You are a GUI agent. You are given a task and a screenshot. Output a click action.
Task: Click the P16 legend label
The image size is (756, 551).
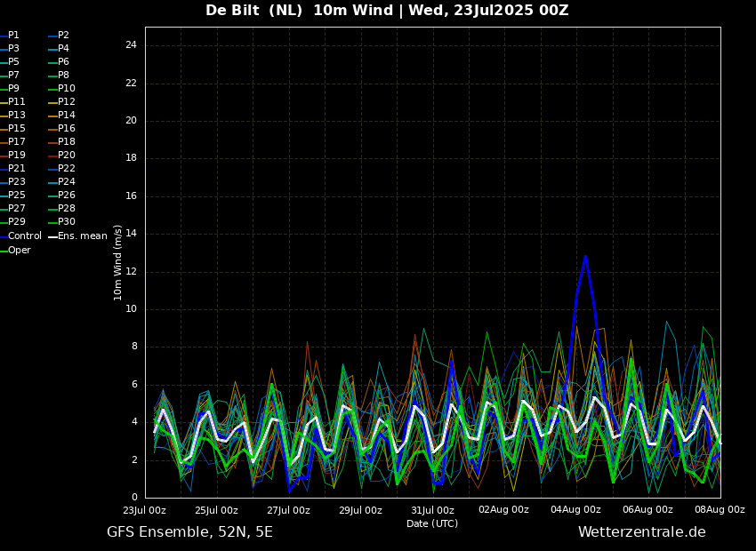click(67, 129)
